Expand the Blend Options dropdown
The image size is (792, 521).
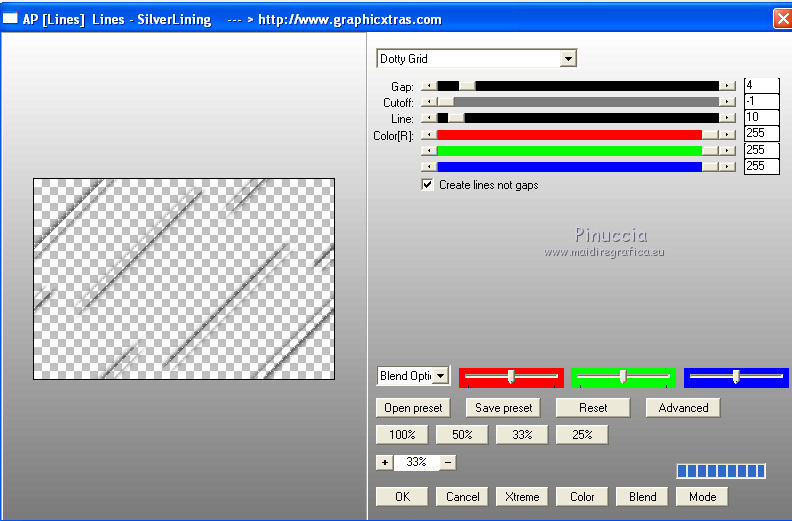[440, 376]
